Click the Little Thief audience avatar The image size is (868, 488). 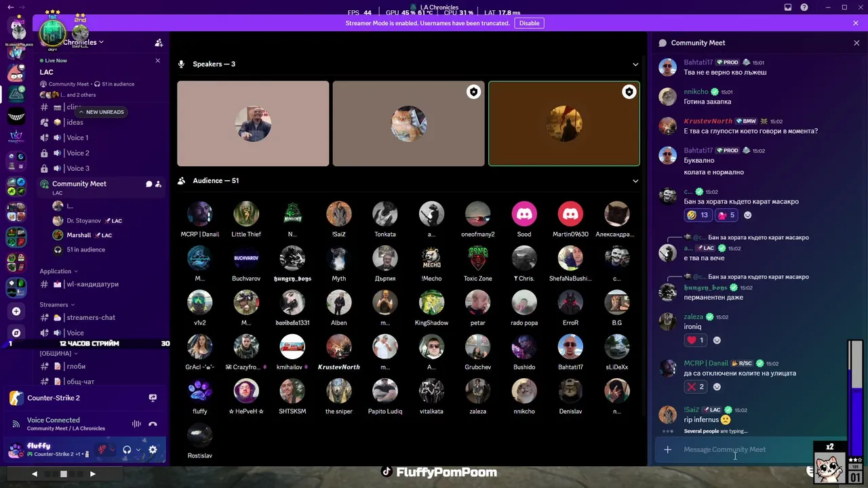(246, 214)
